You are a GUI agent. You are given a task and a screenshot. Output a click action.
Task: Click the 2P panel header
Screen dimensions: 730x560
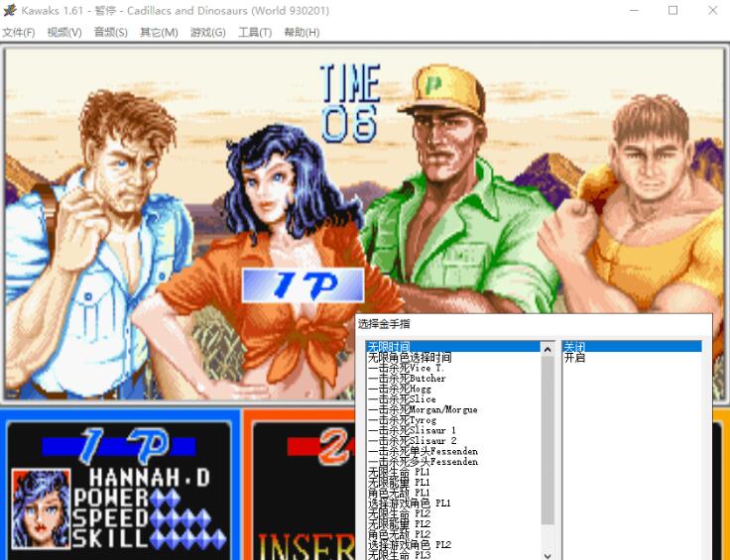(321, 446)
